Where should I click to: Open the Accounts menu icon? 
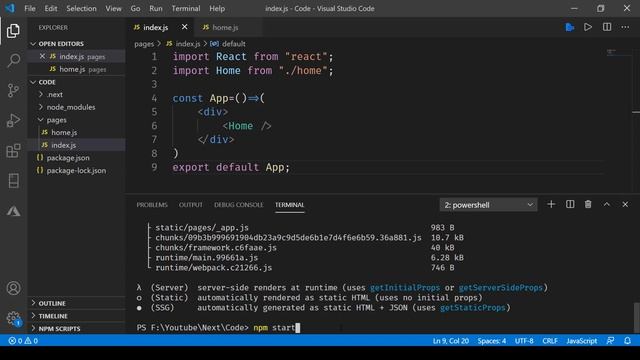pos(13,288)
